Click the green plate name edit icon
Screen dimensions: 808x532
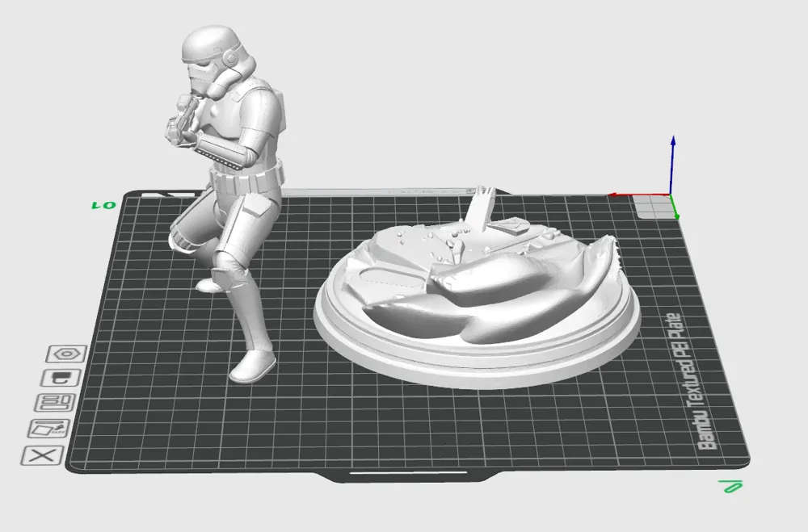731,486
